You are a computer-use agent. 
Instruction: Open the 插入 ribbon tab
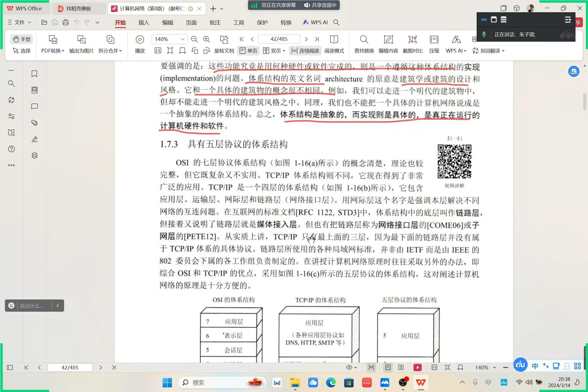tap(144, 23)
